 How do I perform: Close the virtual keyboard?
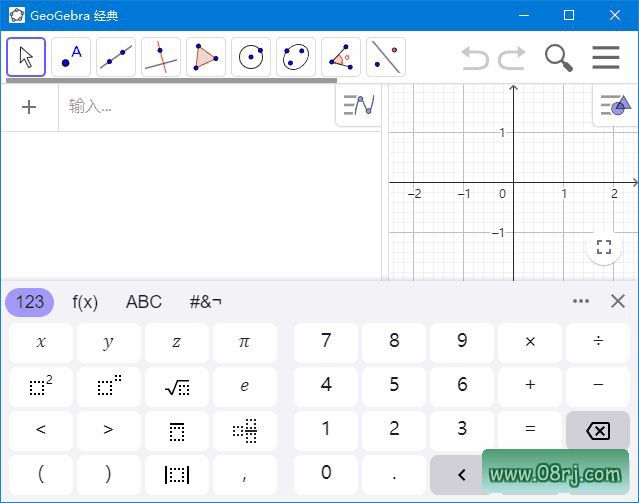point(618,301)
